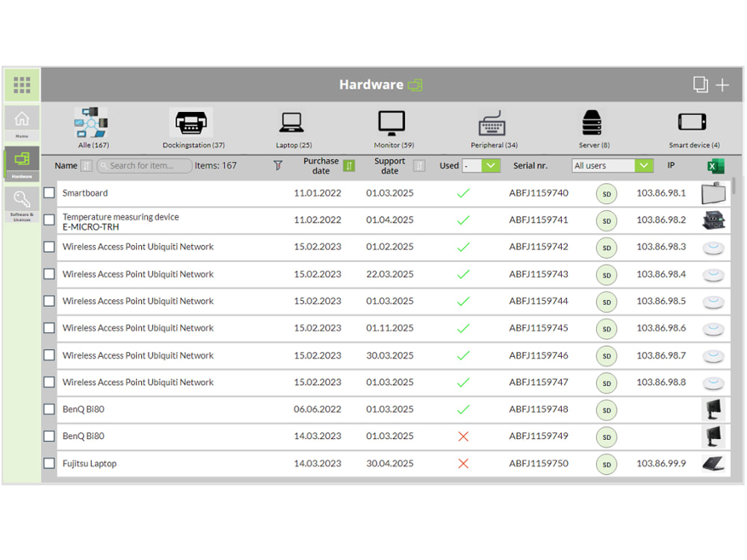
Task: Click inside the search for item field
Action: [144, 165]
